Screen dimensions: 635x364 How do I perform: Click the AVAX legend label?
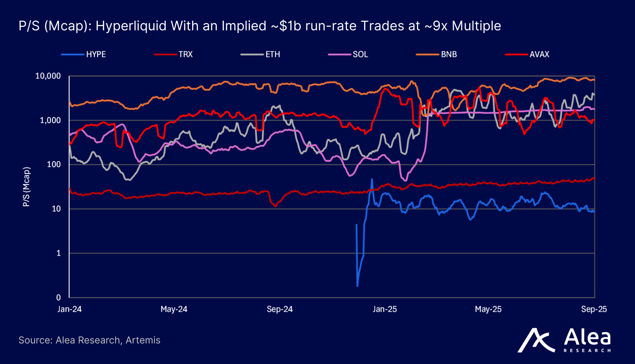539,54
